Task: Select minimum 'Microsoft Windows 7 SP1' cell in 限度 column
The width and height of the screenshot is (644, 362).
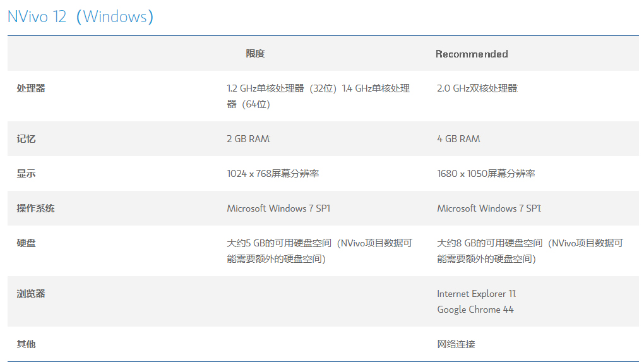Action: click(x=278, y=208)
